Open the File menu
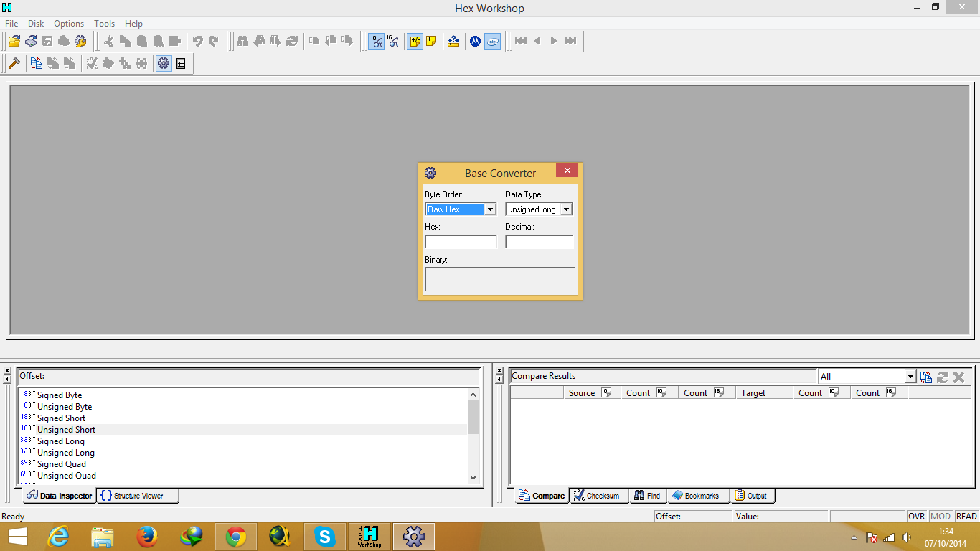Screen dimensions: 980x551 [x=11, y=24]
